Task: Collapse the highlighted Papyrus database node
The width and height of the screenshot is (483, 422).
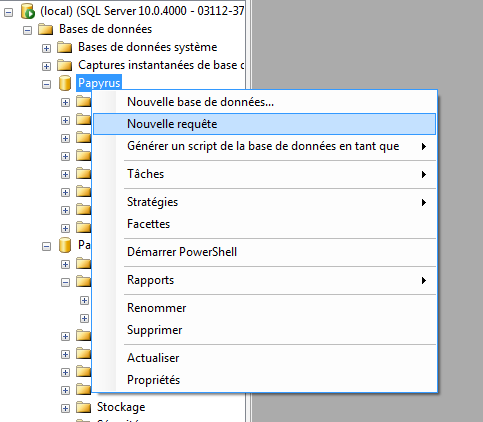Action: coord(46,84)
